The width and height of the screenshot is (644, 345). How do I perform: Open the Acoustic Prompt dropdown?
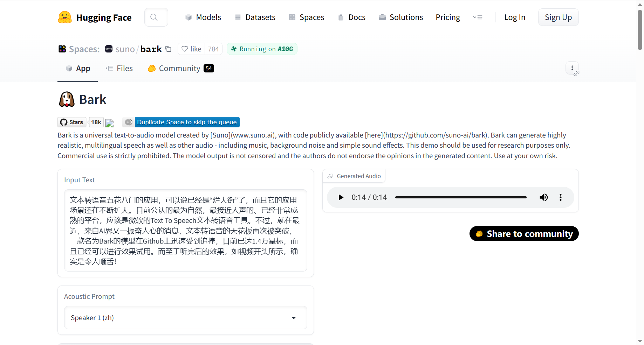click(186, 318)
